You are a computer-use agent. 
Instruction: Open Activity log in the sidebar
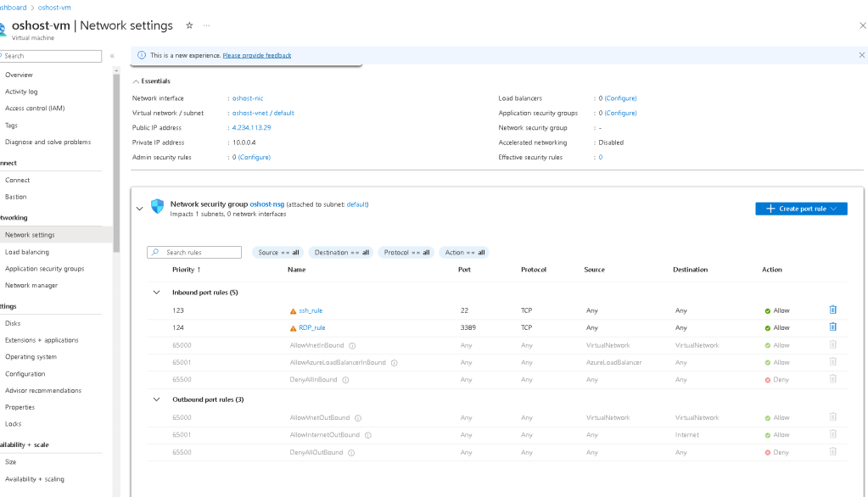(x=21, y=92)
